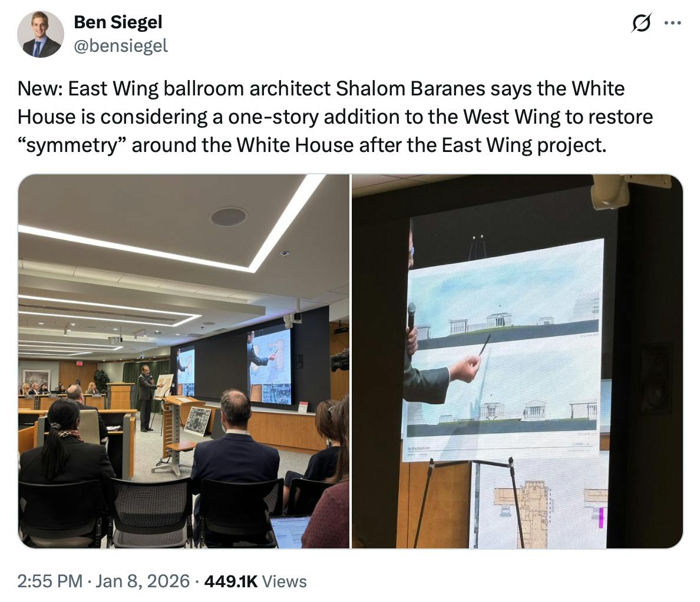The width and height of the screenshot is (700, 602).
Task: Open the three-dot more options menu
Action: point(672,24)
